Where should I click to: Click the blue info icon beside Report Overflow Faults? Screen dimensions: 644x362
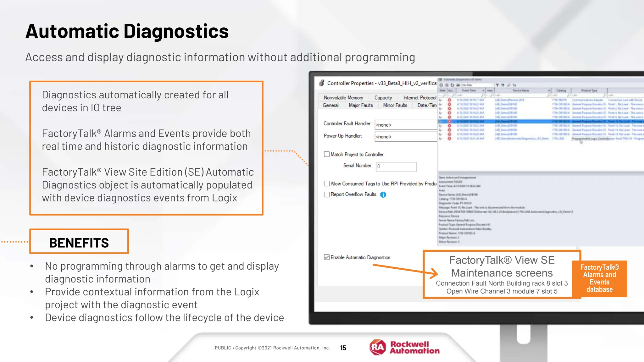[x=383, y=195]
